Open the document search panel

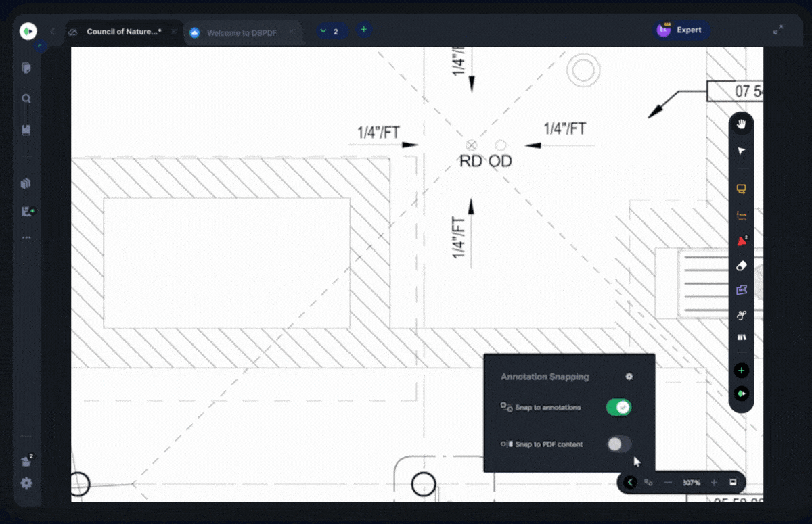26,99
